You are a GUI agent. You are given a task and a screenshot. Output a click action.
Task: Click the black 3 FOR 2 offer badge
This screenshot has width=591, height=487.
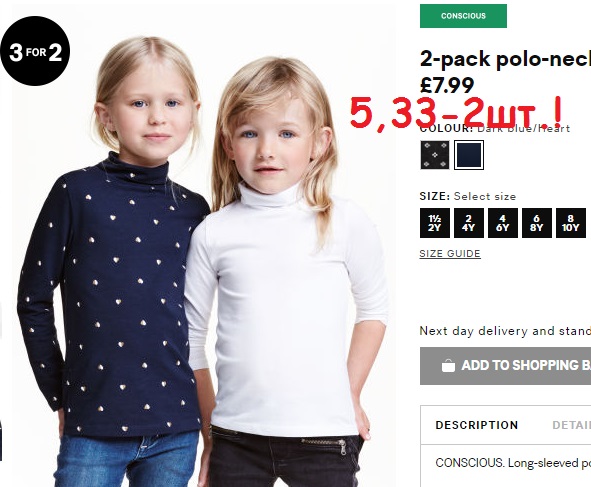click(x=35, y=51)
